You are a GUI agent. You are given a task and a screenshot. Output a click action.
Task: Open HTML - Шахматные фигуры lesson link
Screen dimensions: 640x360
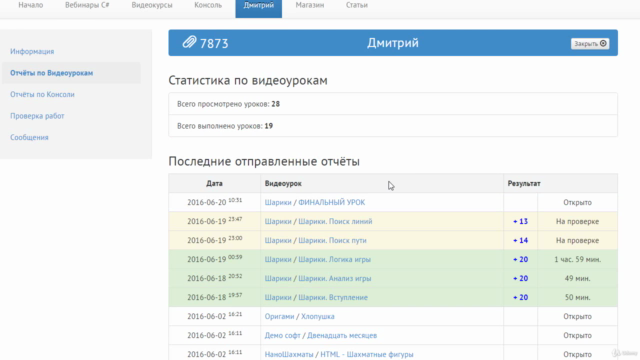367,354
